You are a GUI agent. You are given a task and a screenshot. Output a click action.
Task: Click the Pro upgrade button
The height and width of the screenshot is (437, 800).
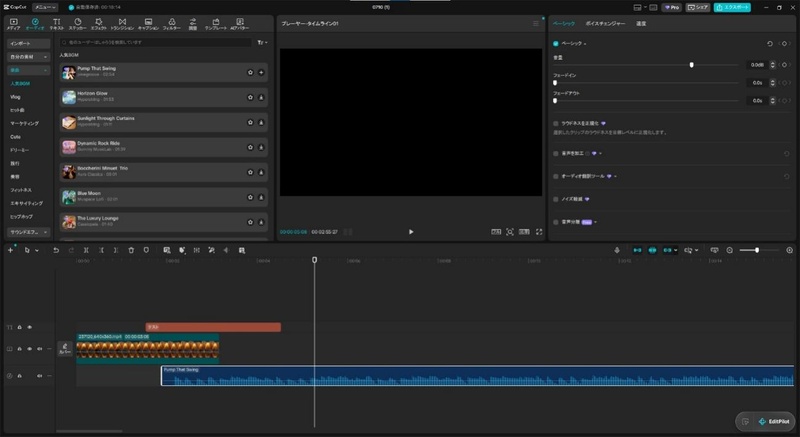coord(672,8)
